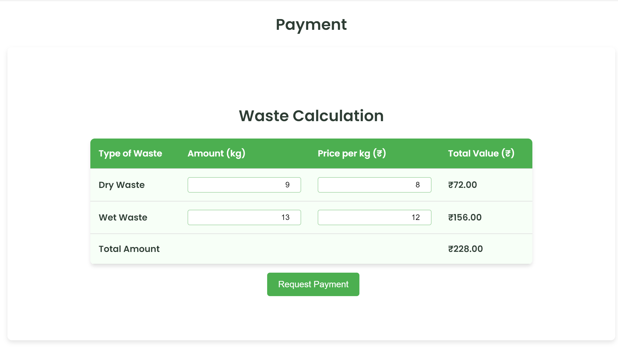The width and height of the screenshot is (618, 364).
Task: Click the rupee symbol in Total Value header
Action: coord(508,153)
